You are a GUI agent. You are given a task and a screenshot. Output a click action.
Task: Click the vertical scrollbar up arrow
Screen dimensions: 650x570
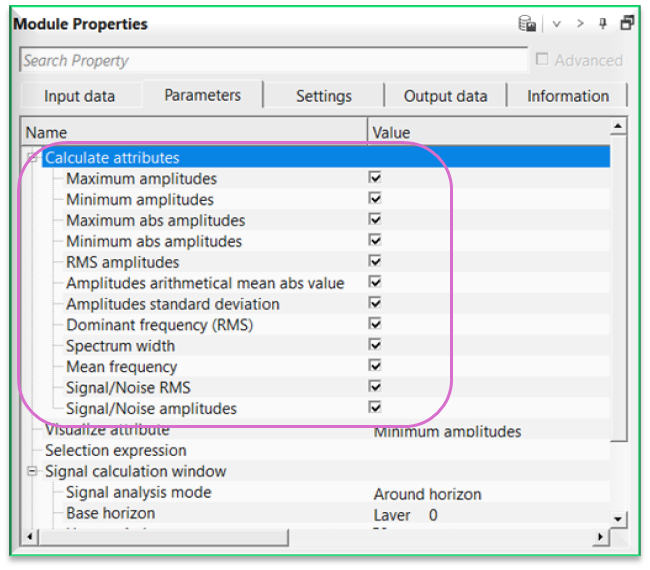pyautogui.click(x=618, y=126)
